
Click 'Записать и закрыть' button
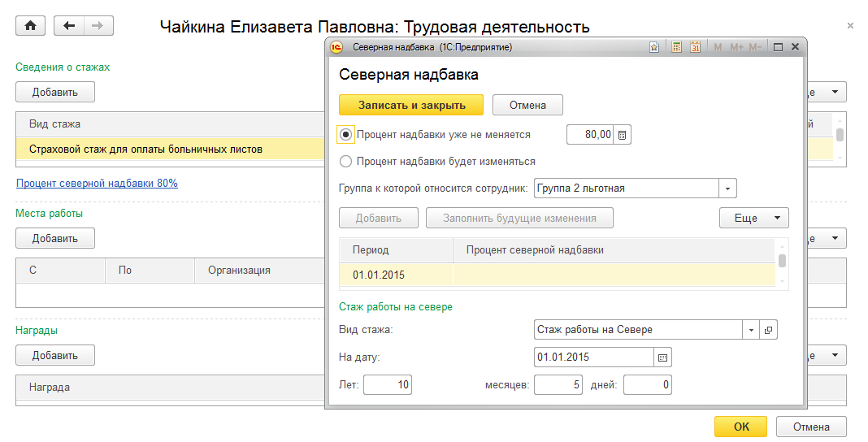click(x=411, y=106)
